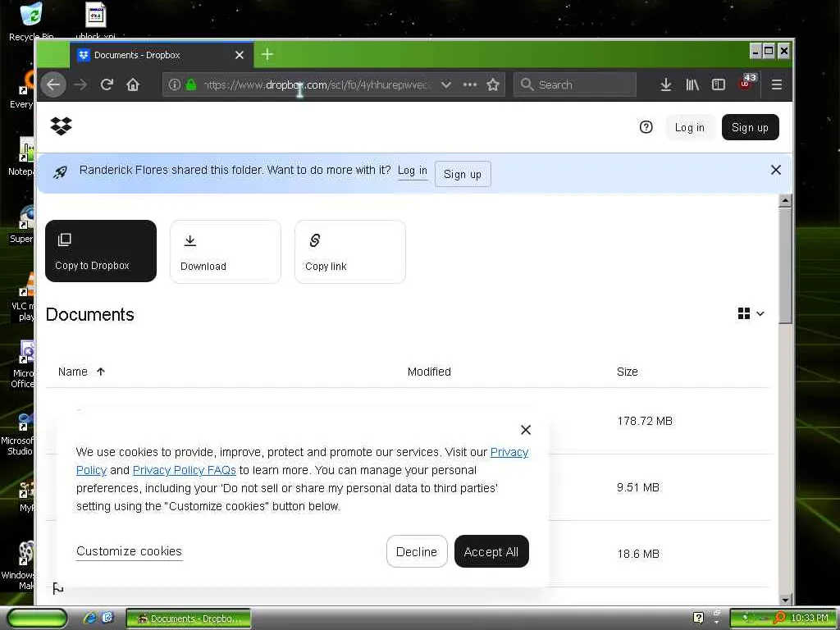The width and height of the screenshot is (840, 630).
Task: Click the Download card button
Action: (x=226, y=252)
